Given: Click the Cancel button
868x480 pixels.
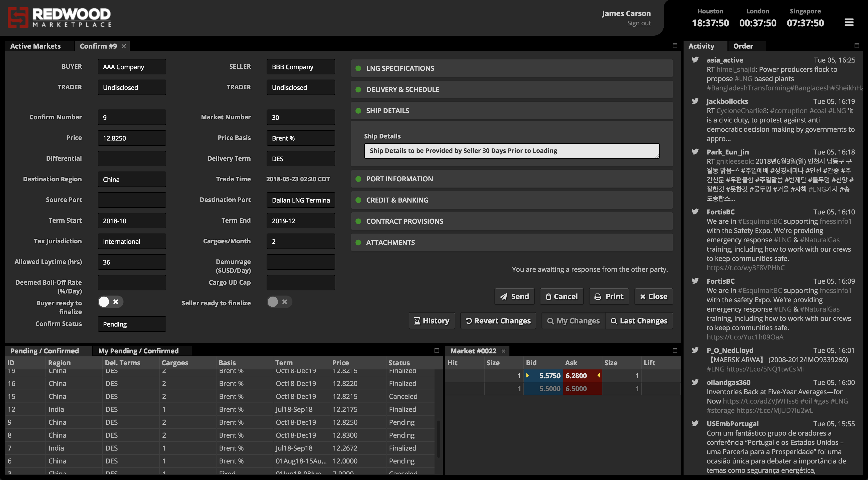Looking at the screenshot, I should point(562,297).
